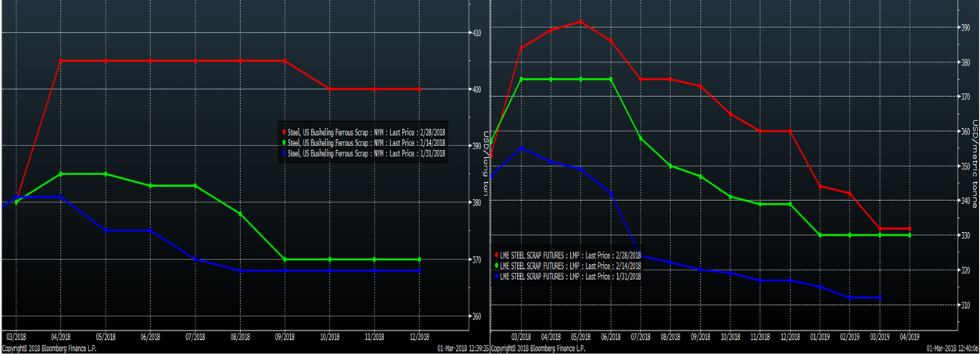Select LME Steel Scrap Futures 2/14/2018 legend text
This screenshot has width=980, height=354.
point(570,266)
